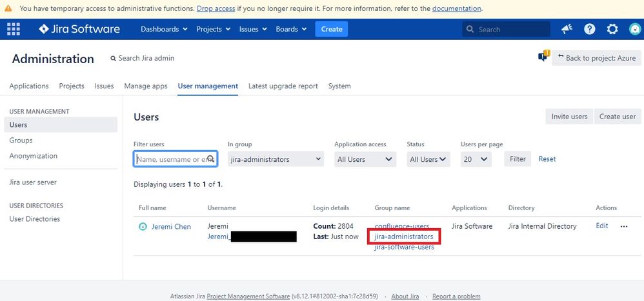Open the Project Management Software footer link
The width and height of the screenshot is (644, 301).
(248, 296)
